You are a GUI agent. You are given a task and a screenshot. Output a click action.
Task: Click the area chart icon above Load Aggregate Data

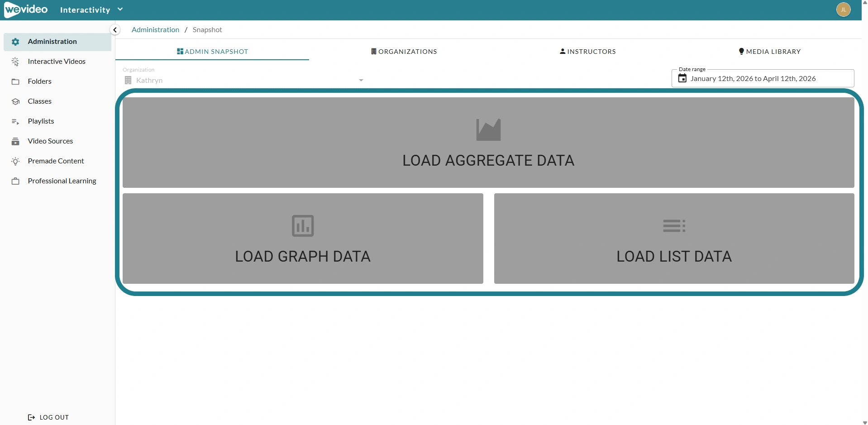click(x=488, y=130)
